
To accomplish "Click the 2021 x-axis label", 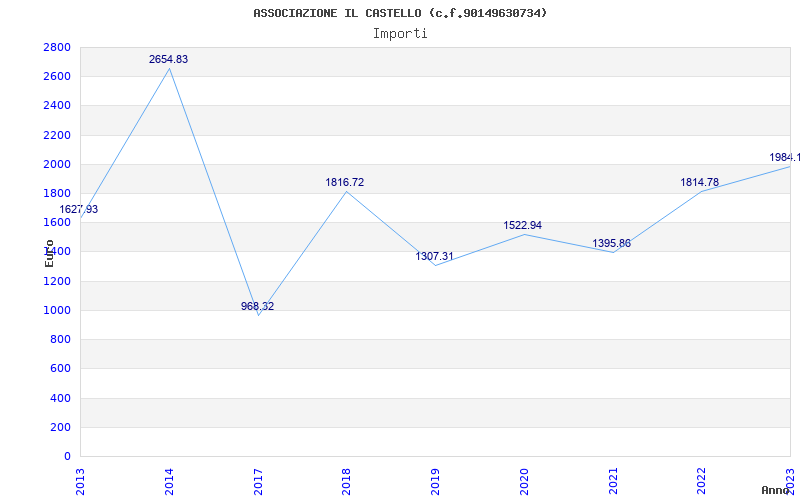I will pyautogui.click(x=613, y=482).
